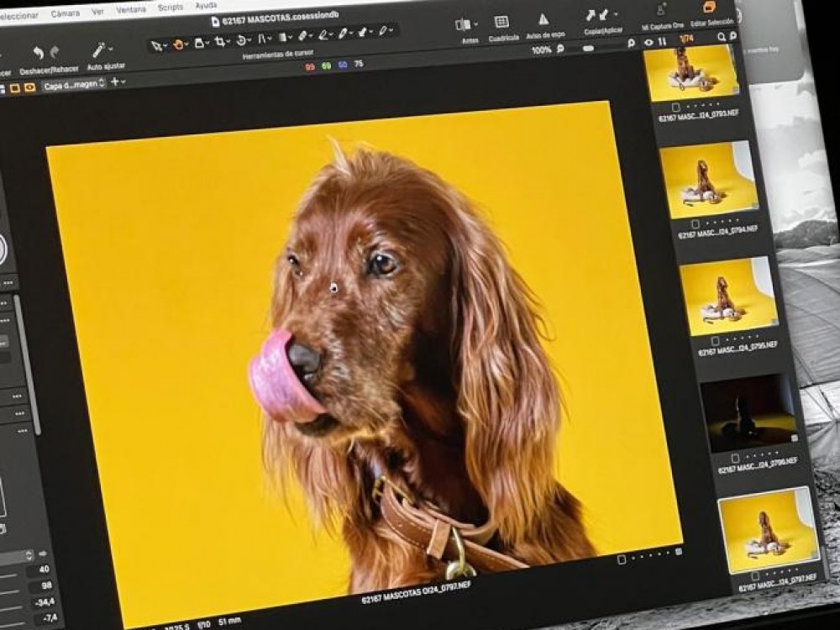Open the Cámara menu
Screen dimensions: 840x630
[66, 13]
